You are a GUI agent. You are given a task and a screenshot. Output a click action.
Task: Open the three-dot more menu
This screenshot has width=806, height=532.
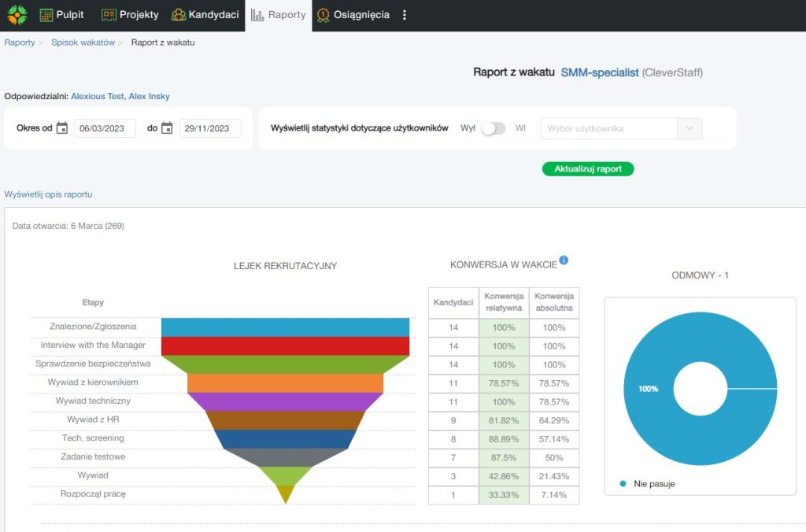click(405, 15)
